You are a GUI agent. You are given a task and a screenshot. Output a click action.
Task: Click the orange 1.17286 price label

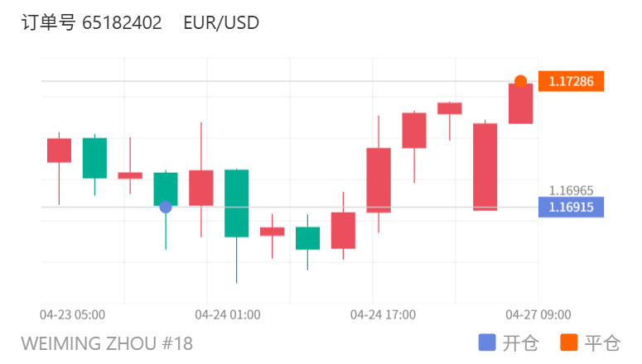point(571,81)
